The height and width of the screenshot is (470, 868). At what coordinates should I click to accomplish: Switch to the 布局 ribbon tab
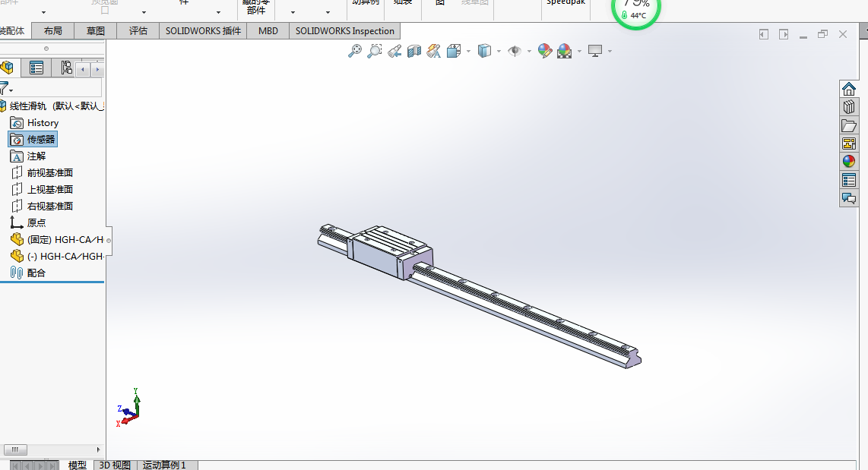coord(52,31)
